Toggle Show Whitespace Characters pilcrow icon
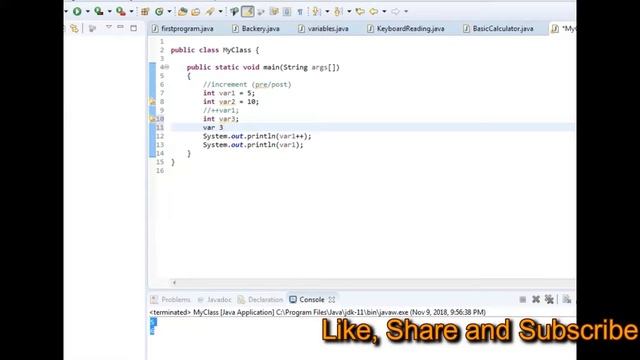The image size is (640, 360). pos(300,11)
